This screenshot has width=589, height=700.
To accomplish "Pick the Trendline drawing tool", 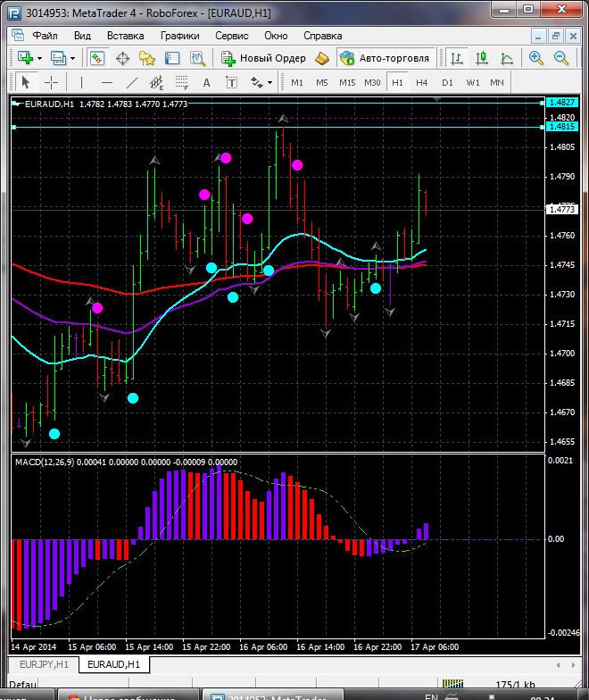I will (132, 82).
